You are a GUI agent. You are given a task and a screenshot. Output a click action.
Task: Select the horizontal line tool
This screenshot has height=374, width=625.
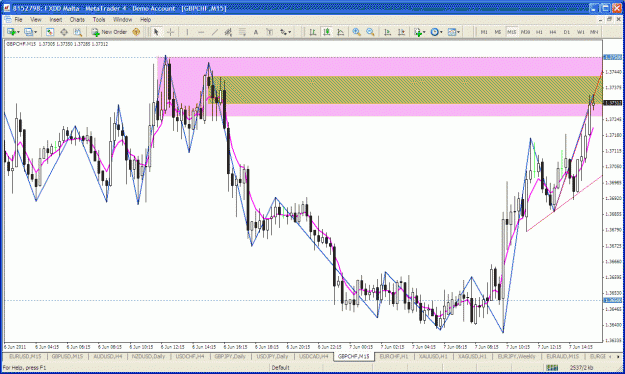[201, 32]
